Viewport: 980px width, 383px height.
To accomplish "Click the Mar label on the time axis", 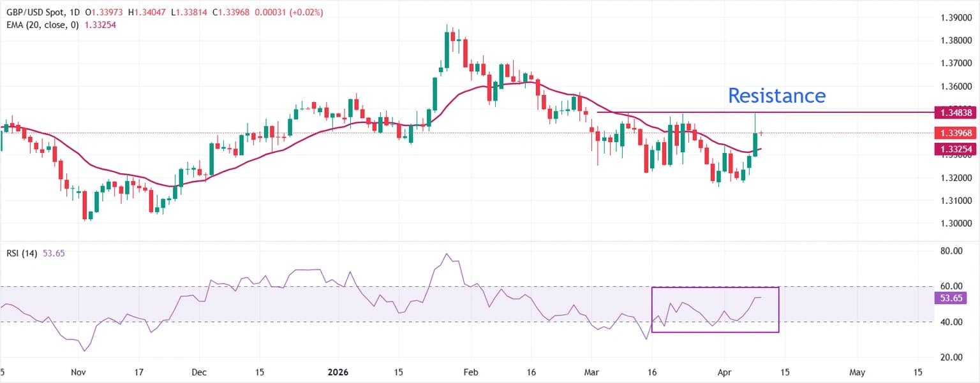I will (591, 372).
